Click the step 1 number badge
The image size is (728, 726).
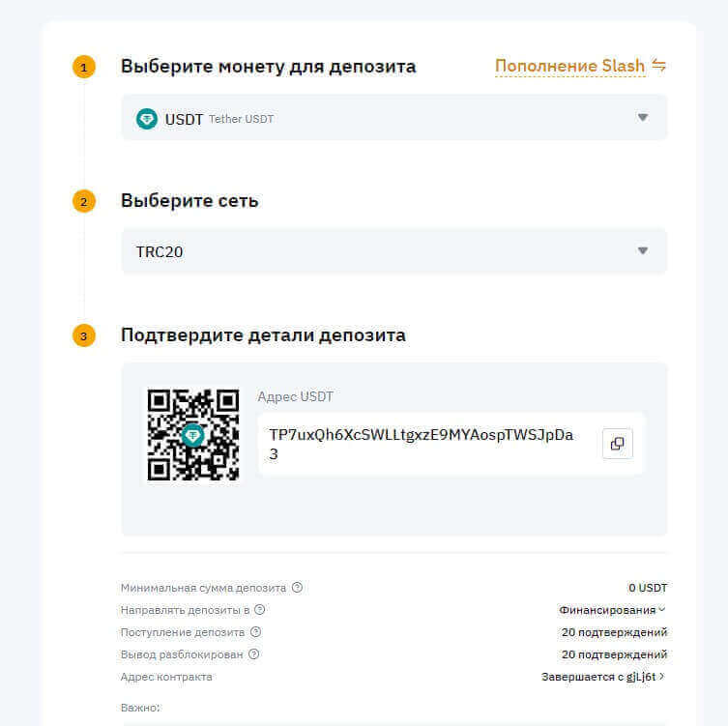click(84, 68)
